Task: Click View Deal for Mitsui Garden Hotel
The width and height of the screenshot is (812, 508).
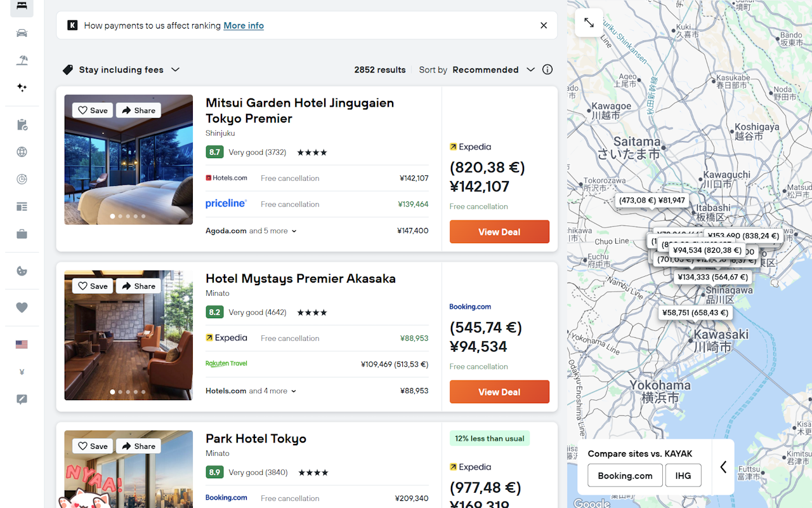Action: click(x=499, y=232)
